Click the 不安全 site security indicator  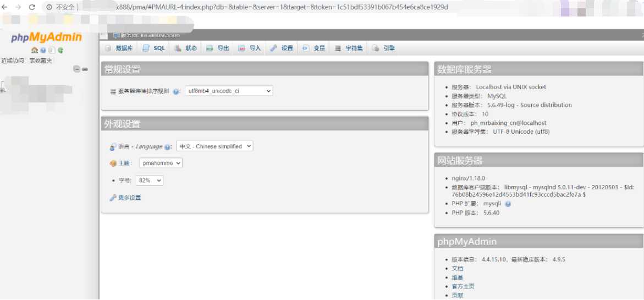[60, 7]
